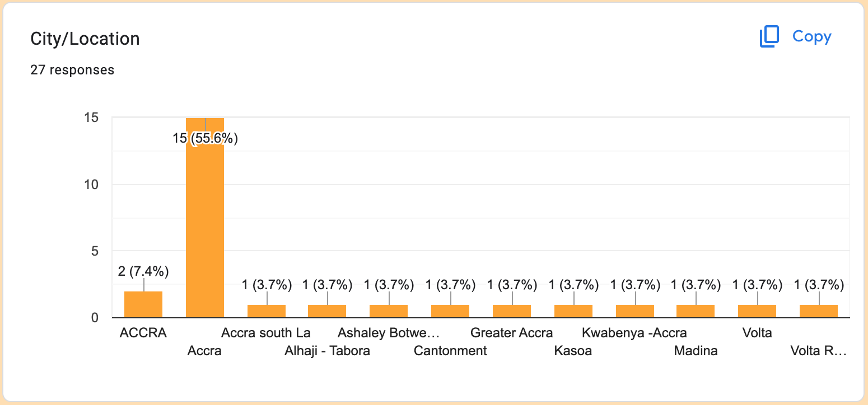Click the Volta bar
The height and width of the screenshot is (405, 868).
(x=757, y=312)
